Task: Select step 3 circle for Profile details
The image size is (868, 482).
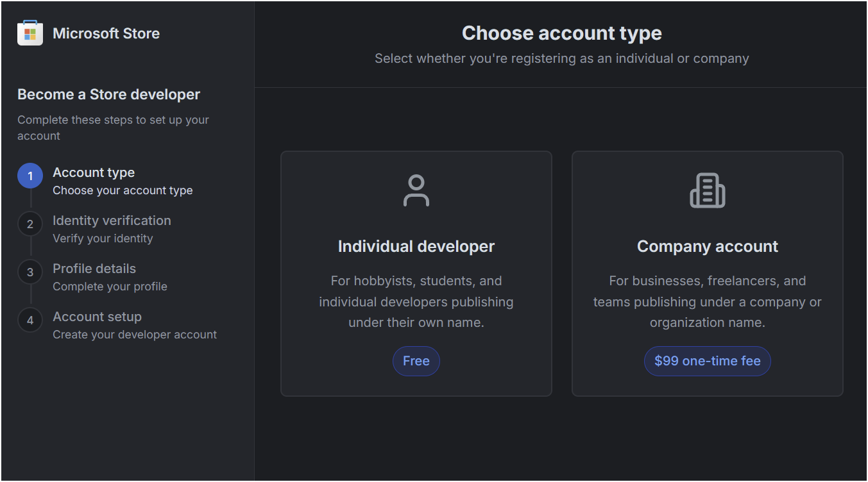Action: pos(30,272)
